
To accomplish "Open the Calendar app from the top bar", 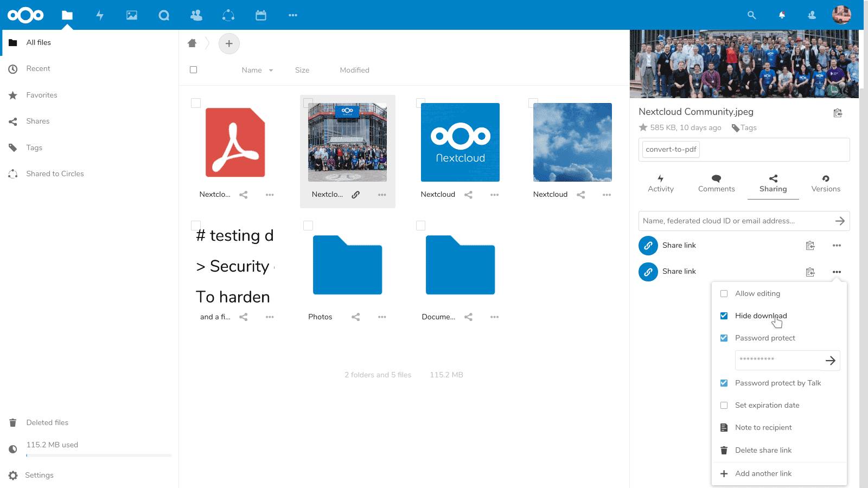I will pos(261,15).
